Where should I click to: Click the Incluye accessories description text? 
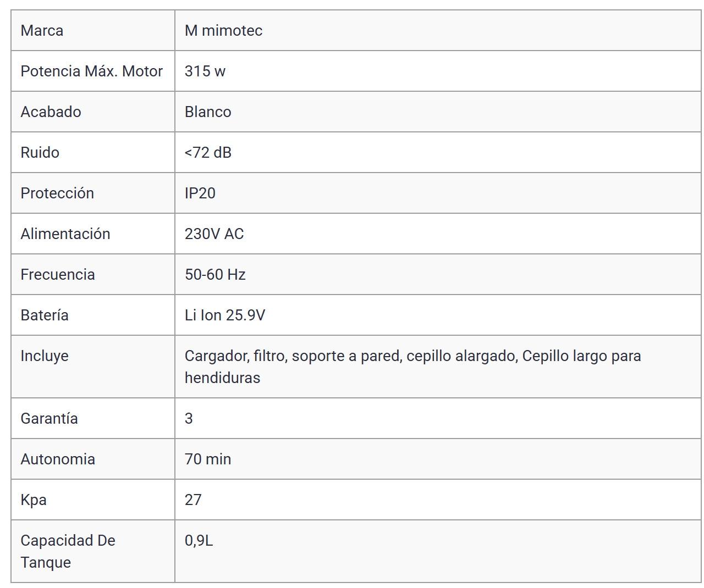click(413, 367)
